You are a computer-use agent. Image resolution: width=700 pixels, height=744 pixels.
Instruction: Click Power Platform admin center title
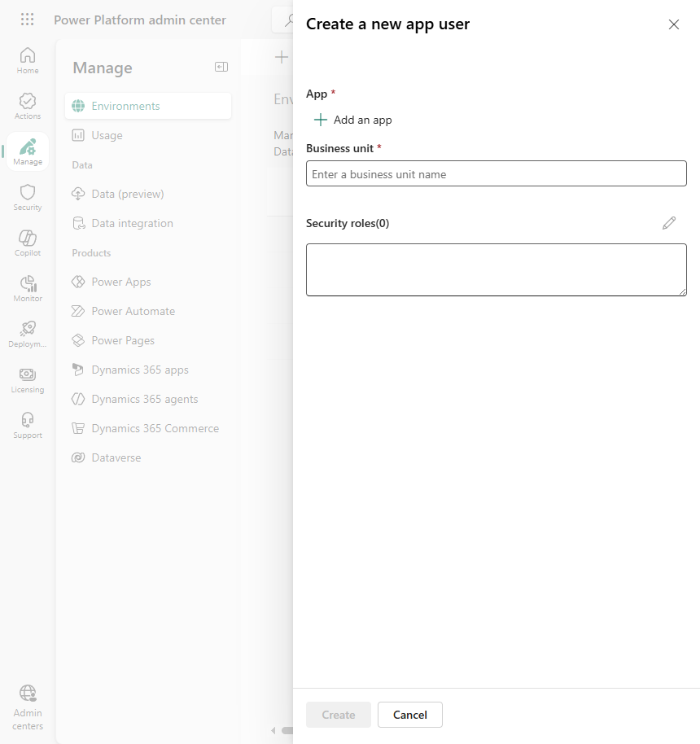click(x=140, y=20)
